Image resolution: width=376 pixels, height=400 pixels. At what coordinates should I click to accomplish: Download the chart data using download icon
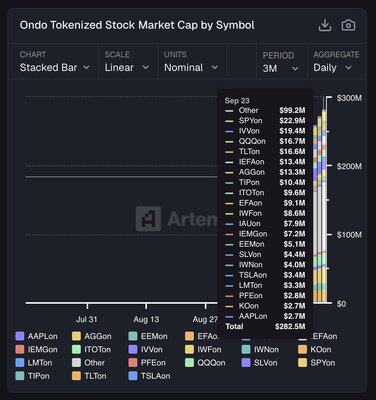coord(325,25)
